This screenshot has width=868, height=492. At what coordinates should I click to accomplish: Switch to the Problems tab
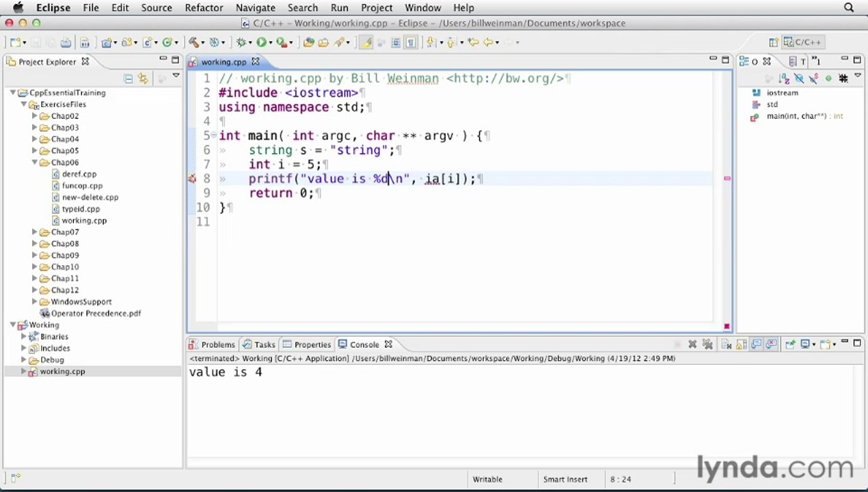coord(212,344)
